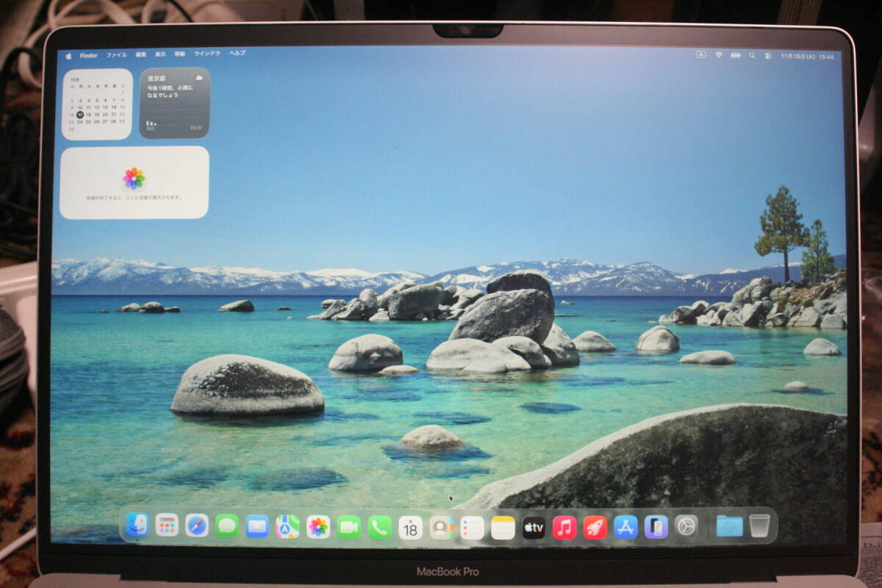Open the ヘルプ menu
Screen dimensions: 882x588
click(237, 54)
